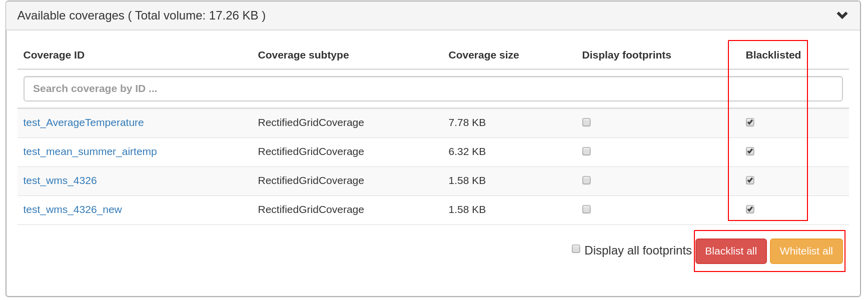Select the 6.32 KB size value
Viewport: 868px width, 300px height.
467,151
